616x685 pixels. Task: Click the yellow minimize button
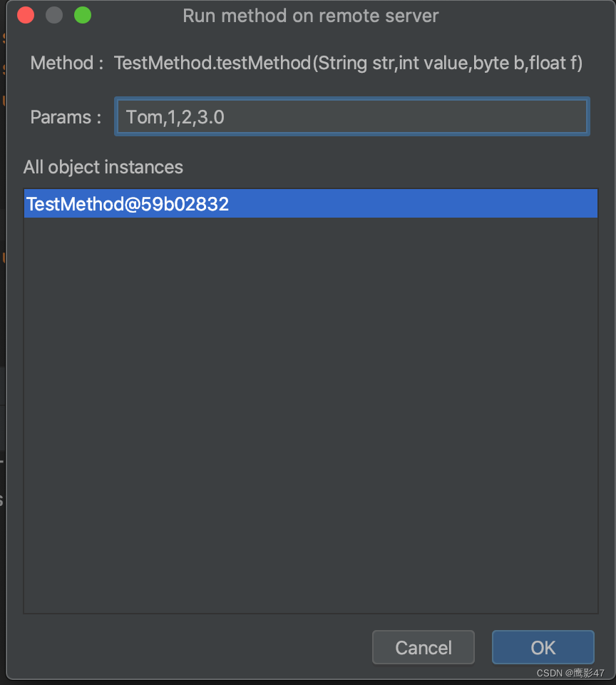click(x=53, y=15)
